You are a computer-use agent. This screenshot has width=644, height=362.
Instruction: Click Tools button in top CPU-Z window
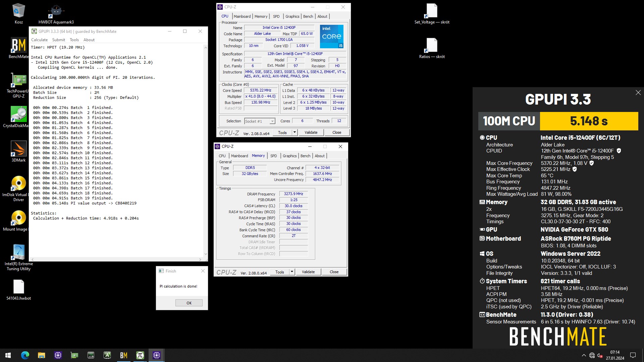point(282,132)
